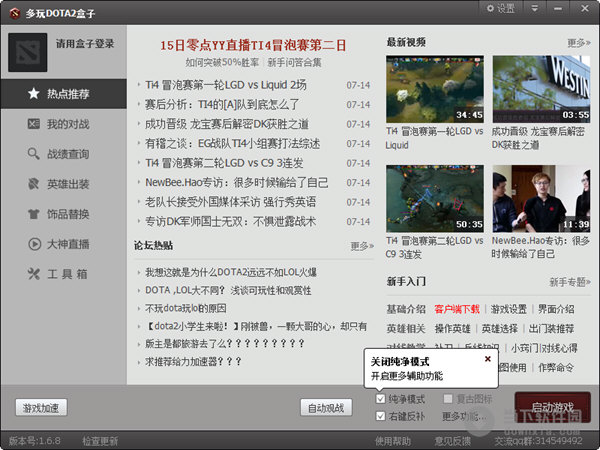Open the title bar dropdown menu arrow

[535, 8]
